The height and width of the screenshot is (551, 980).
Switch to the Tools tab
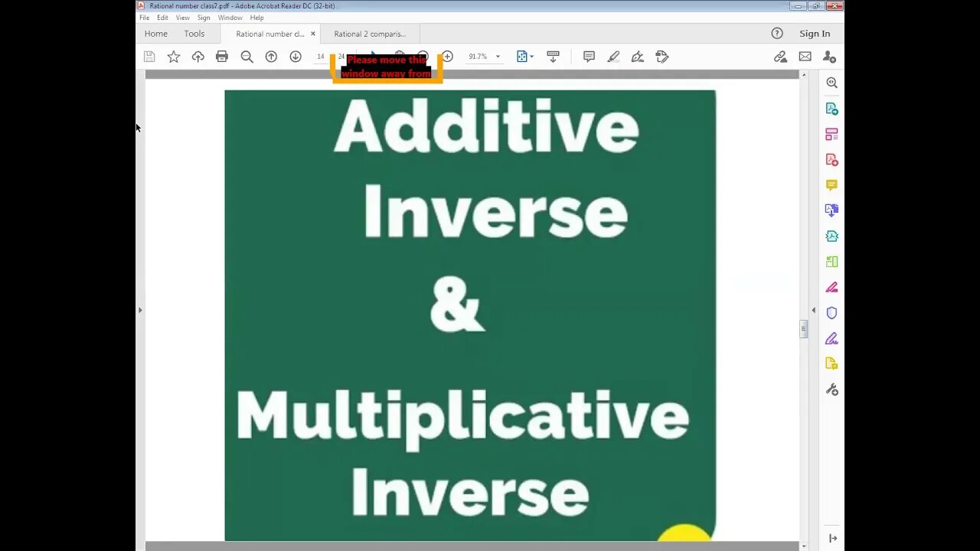tap(194, 34)
